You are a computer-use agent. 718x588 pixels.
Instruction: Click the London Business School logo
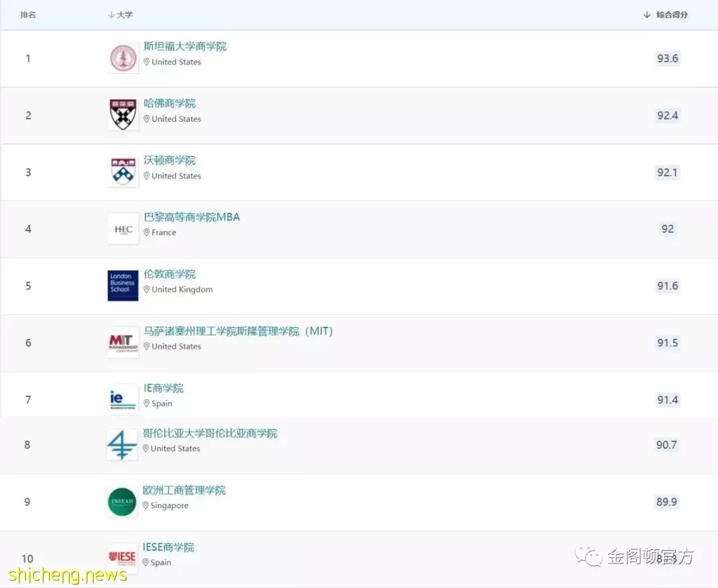[x=123, y=285]
